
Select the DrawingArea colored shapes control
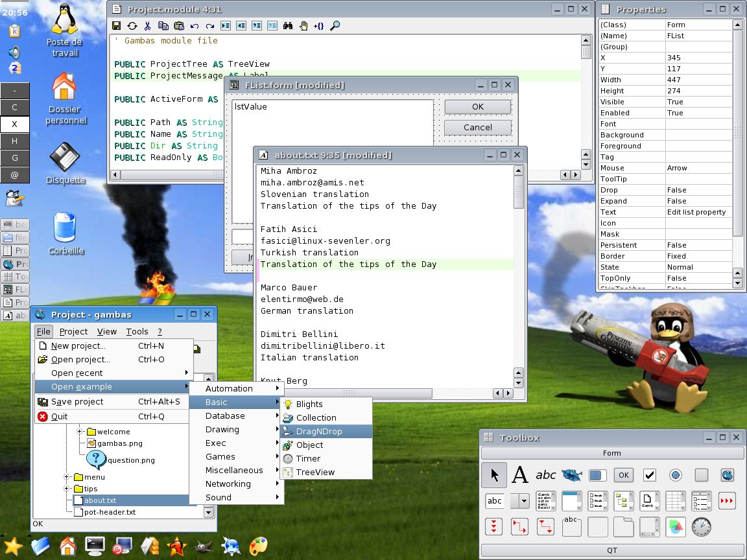coord(675,527)
